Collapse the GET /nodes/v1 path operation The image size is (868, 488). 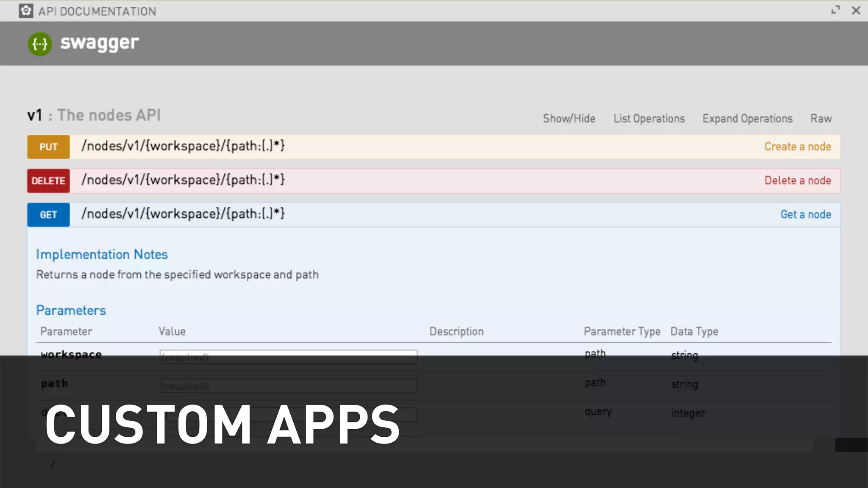coord(183,214)
